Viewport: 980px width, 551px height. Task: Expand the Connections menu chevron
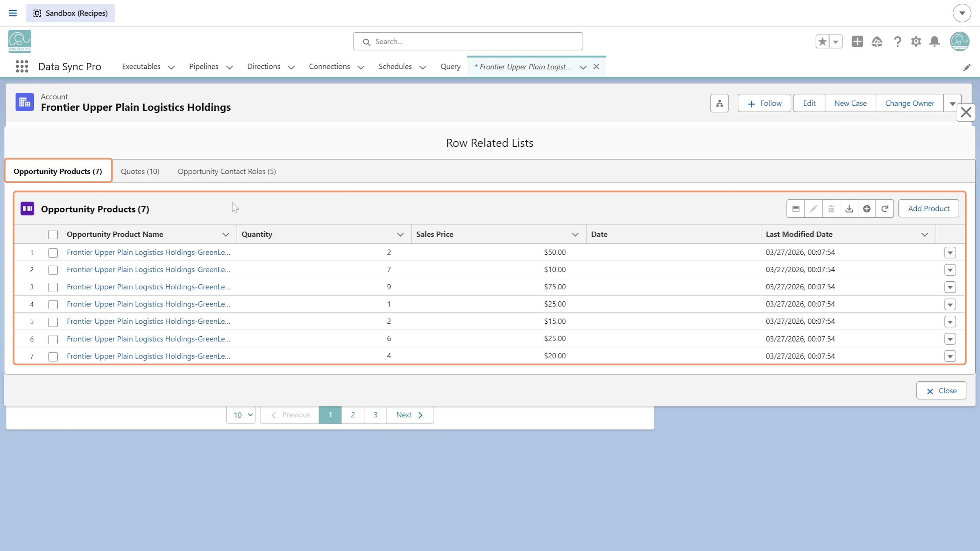[361, 67]
